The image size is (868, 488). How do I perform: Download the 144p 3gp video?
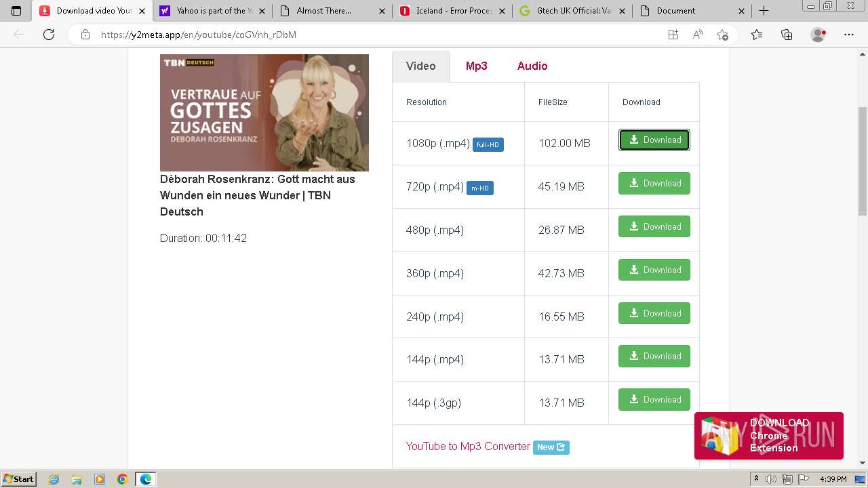tap(654, 399)
